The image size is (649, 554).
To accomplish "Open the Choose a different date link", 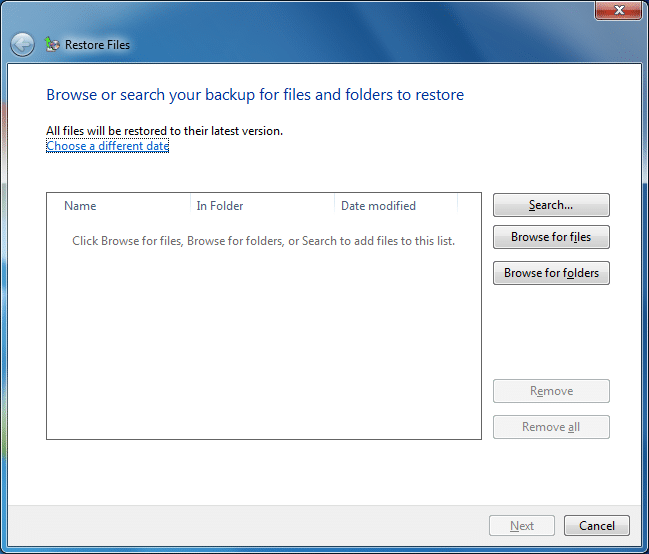I will (x=108, y=146).
